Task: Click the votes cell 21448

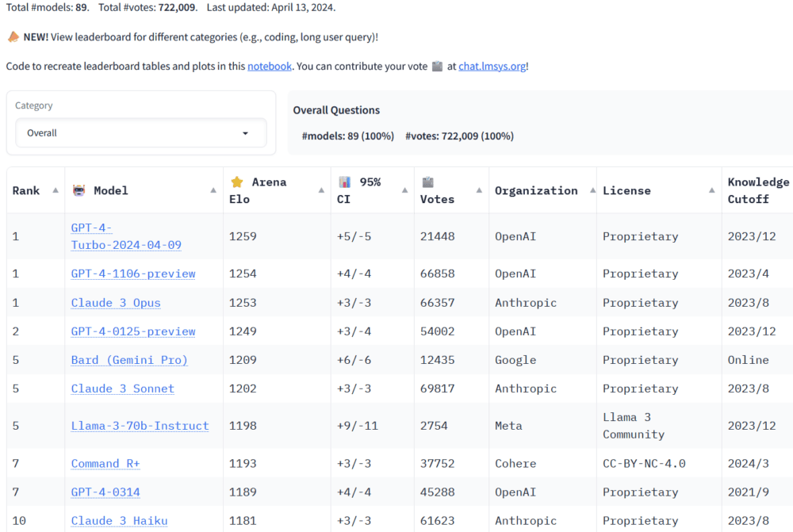Action: pos(438,237)
